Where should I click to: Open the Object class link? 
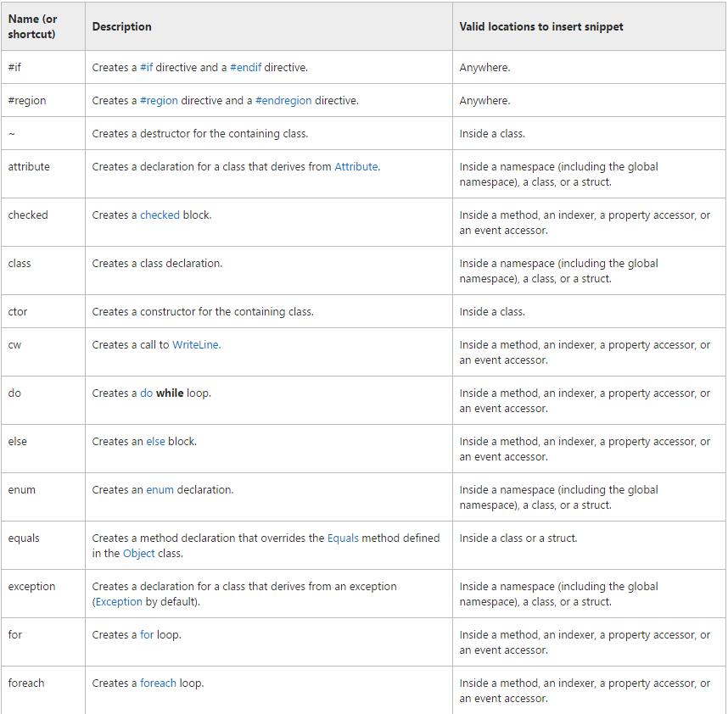(x=139, y=553)
